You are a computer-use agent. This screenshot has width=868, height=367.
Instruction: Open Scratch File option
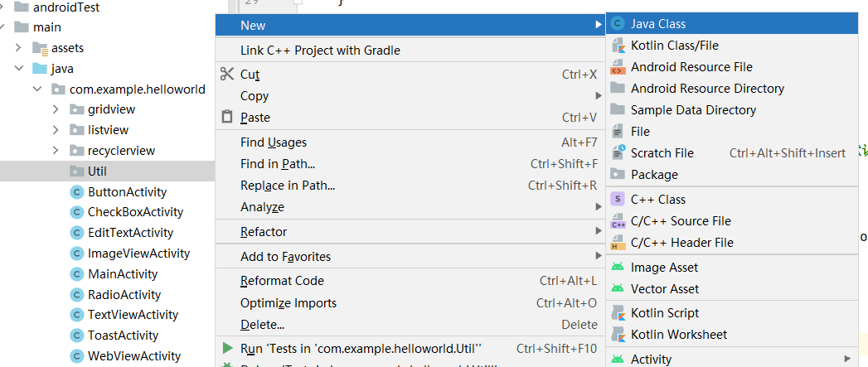point(662,153)
